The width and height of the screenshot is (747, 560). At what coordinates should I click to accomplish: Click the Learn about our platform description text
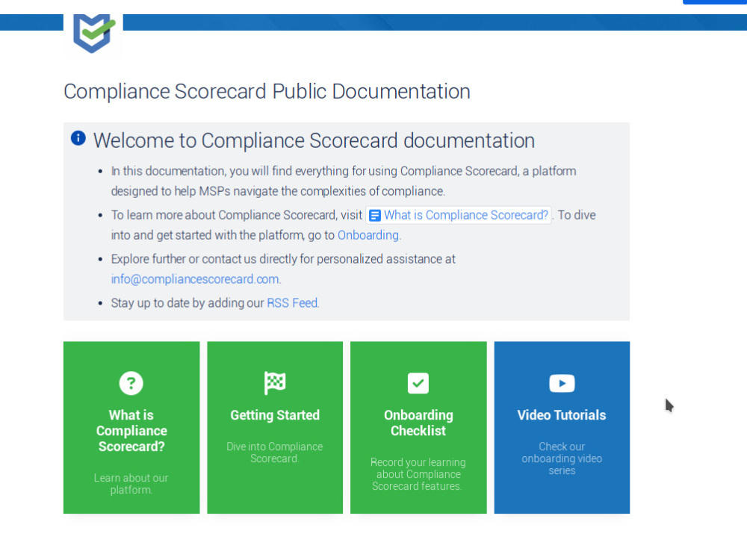coord(131,484)
